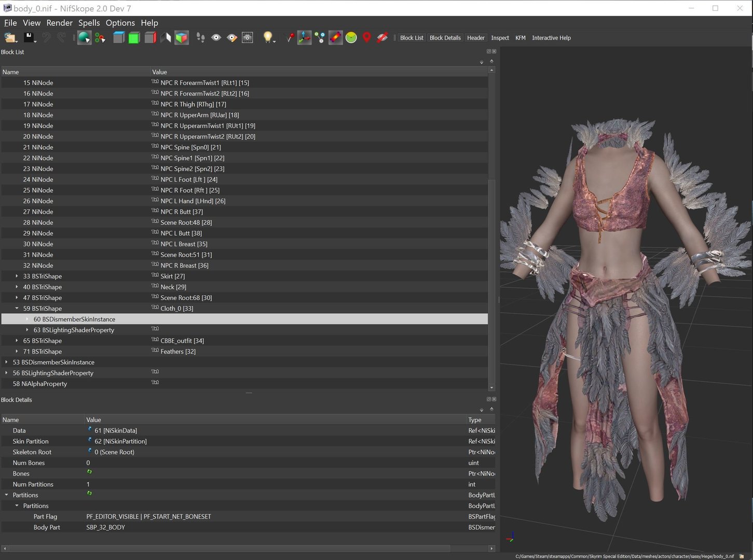Toggle the Block Details toolbar button
The image size is (753, 560).
[445, 38]
